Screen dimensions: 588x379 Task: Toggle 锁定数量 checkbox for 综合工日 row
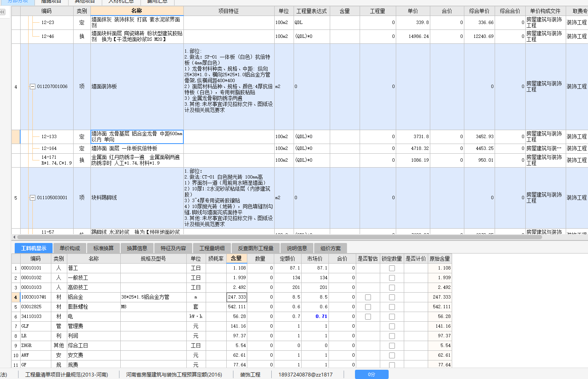click(x=392, y=346)
